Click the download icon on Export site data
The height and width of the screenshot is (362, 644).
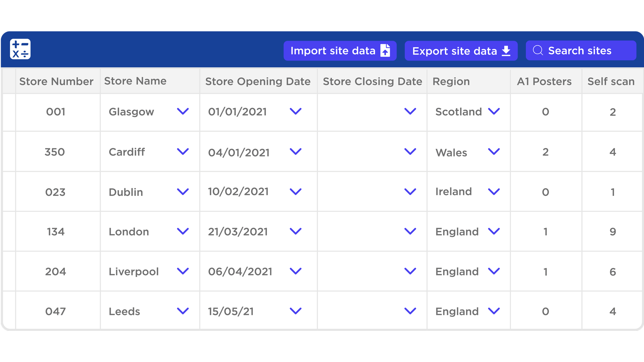point(506,51)
